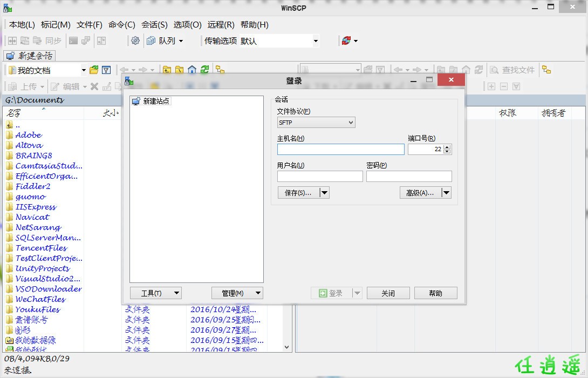Click the 关闭 close button in dialog
This screenshot has width=588, height=378.
pyautogui.click(x=388, y=293)
